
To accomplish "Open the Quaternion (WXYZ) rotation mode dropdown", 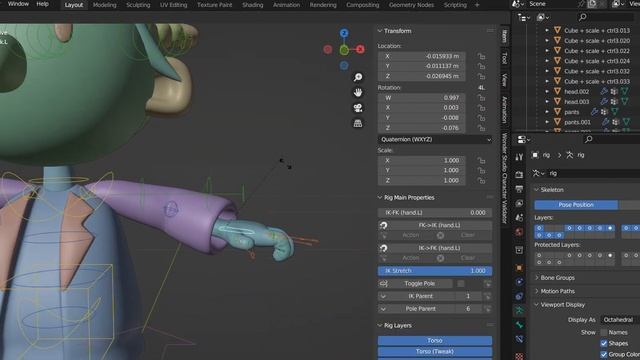I will [x=435, y=140].
